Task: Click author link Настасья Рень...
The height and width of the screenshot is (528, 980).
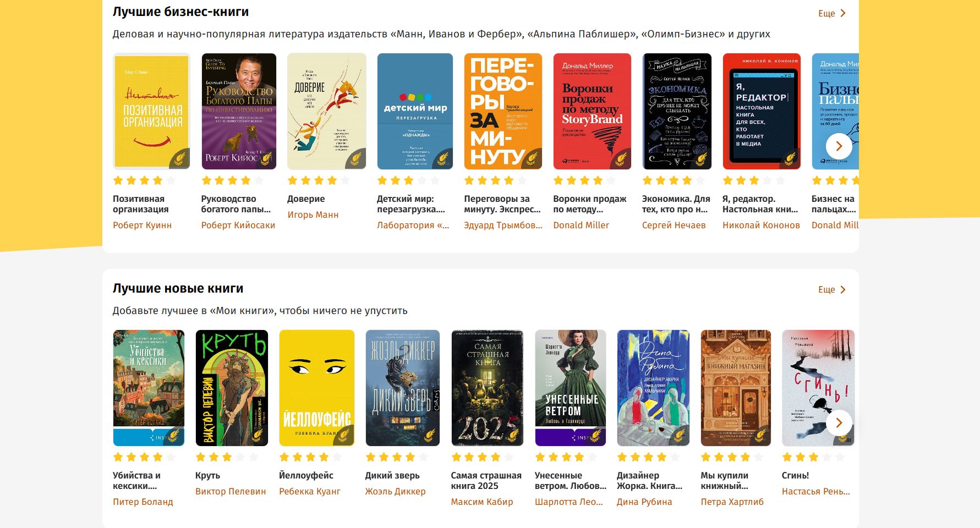Action: 816,491
